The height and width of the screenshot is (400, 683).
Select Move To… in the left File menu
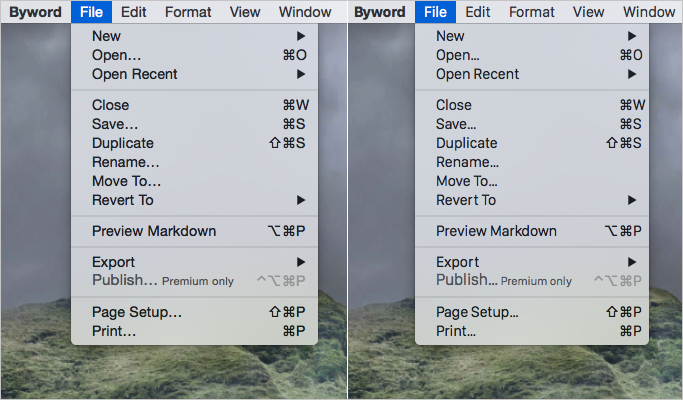click(194, 181)
